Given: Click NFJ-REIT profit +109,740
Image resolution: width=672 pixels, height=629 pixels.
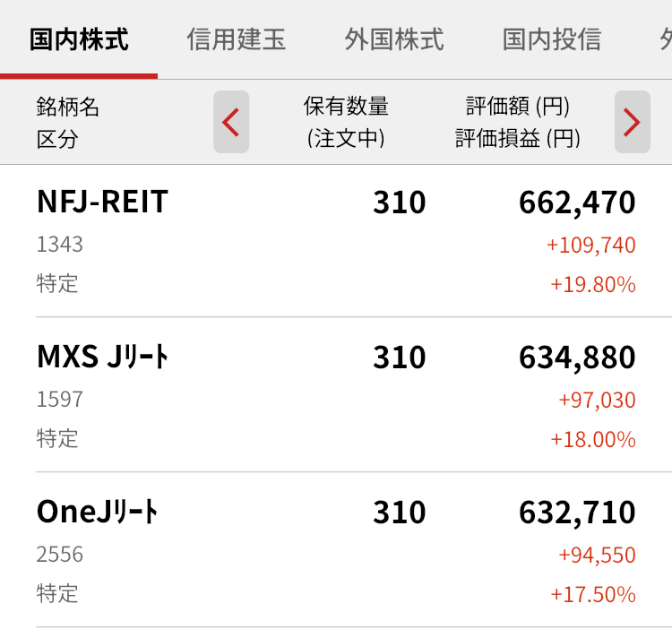Looking at the screenshot, I should pyautogui.click(x=590, y=246).
